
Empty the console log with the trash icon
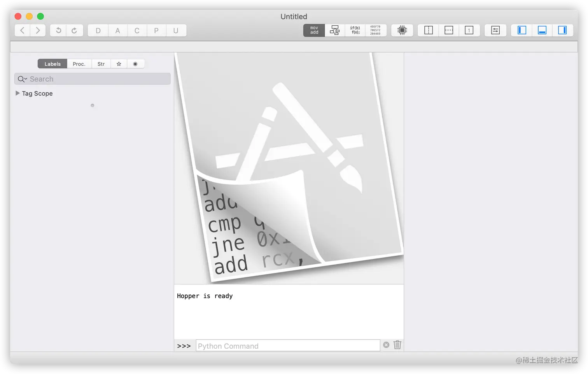[397, 345]
